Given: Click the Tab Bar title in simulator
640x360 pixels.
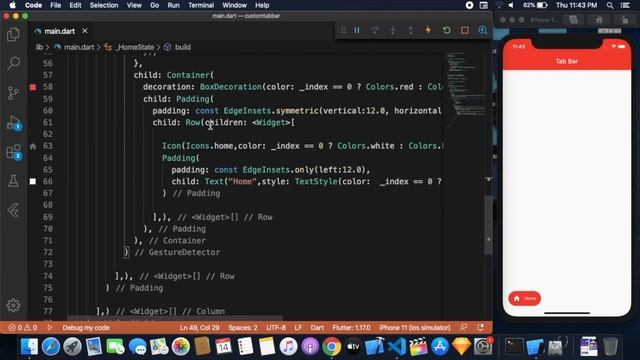Looking at the screenshot, I should 567,61.
